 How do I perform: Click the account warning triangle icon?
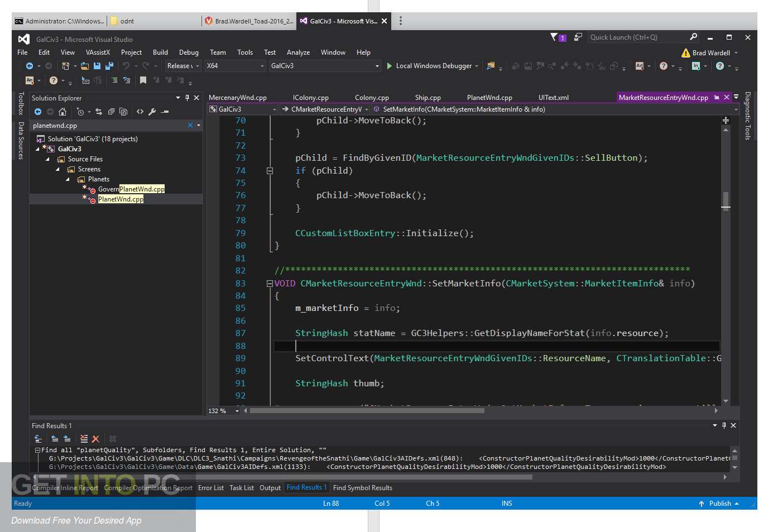tap(686, 53)
